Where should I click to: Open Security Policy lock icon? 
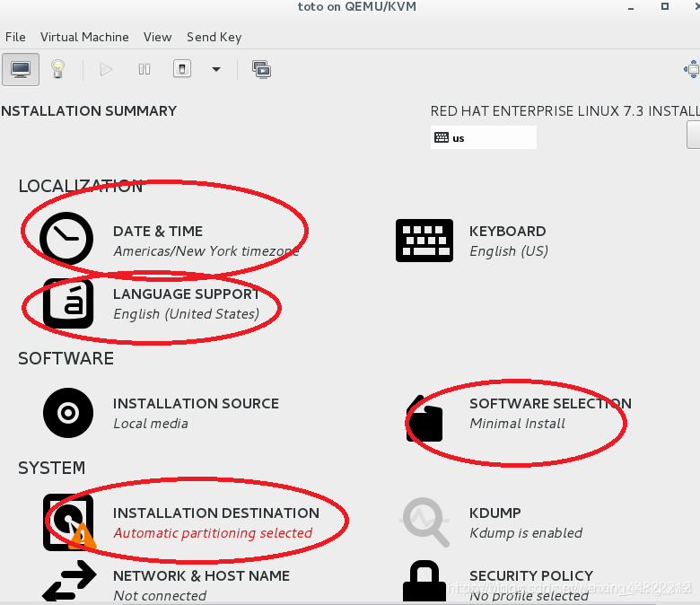[424, 581]
